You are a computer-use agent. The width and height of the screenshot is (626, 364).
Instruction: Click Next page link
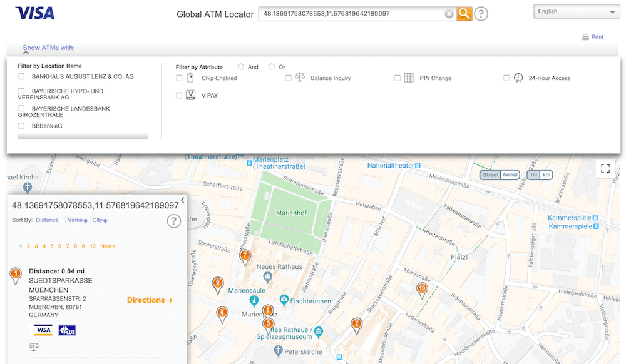coord(108,246)
